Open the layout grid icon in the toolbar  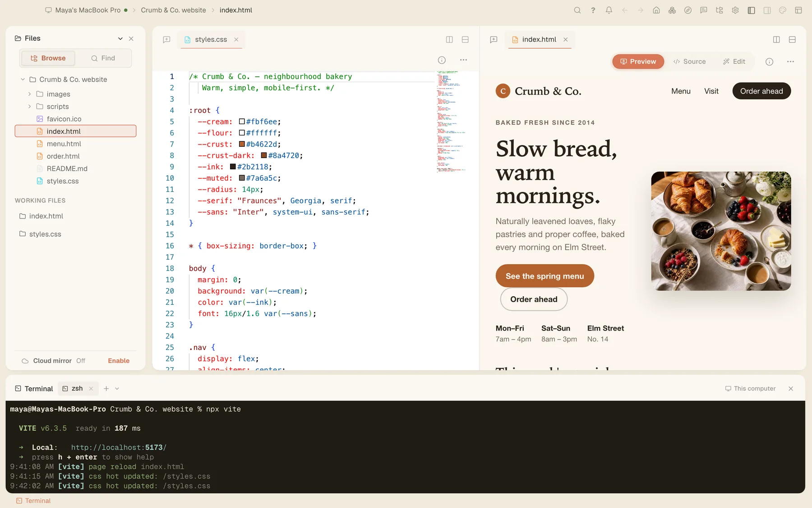pyautogui.click(x=798, y=10)
